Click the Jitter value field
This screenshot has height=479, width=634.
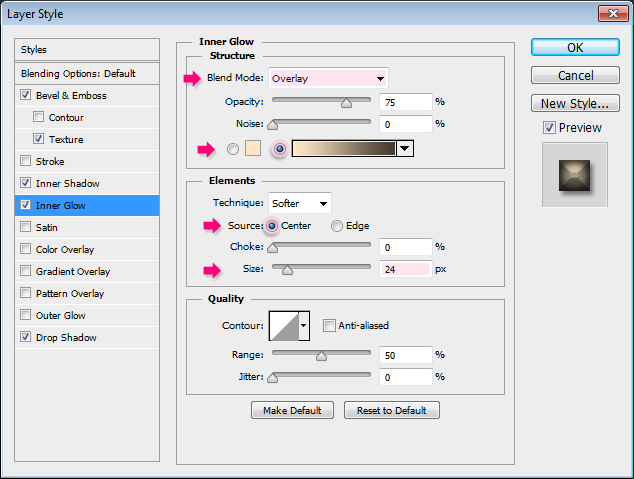[x=406, y=377]
